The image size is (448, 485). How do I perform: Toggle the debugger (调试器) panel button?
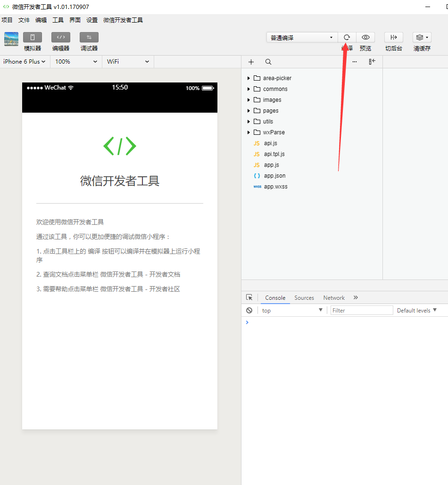(x=89, y=37)
